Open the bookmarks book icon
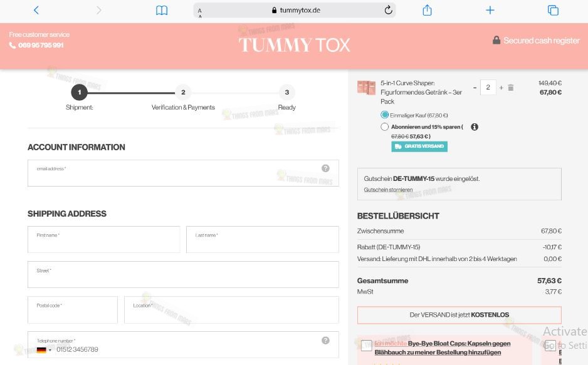Image resolution: width=588 pixels, height=365 pixels. tap(162, 11)
